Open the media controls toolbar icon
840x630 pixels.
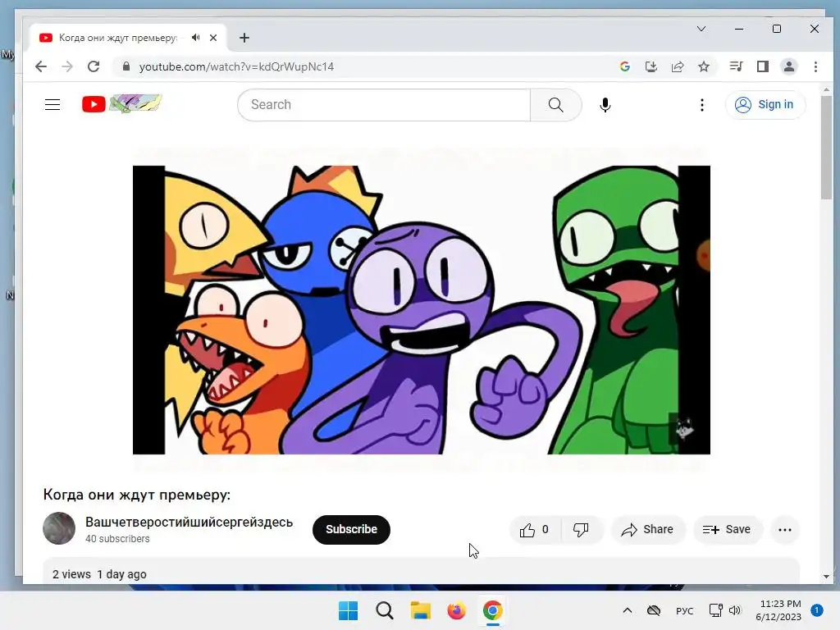tap(736, 66)
